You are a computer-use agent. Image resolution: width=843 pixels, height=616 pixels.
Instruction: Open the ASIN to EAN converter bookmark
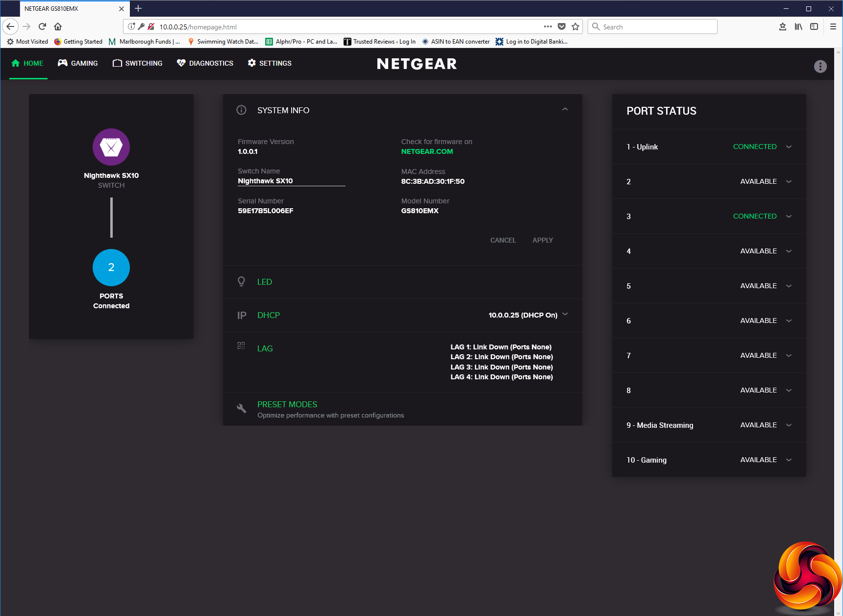456,42
